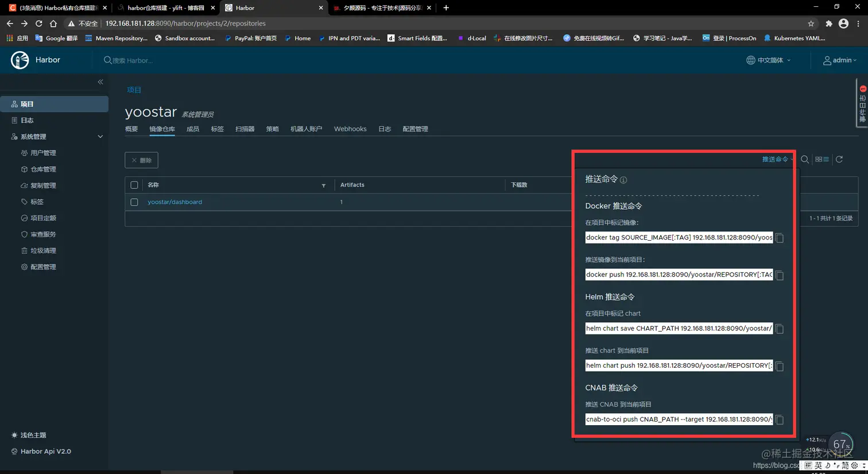Go forward with the browser forward arrow
868x474 pixels.
coord(24,24)
